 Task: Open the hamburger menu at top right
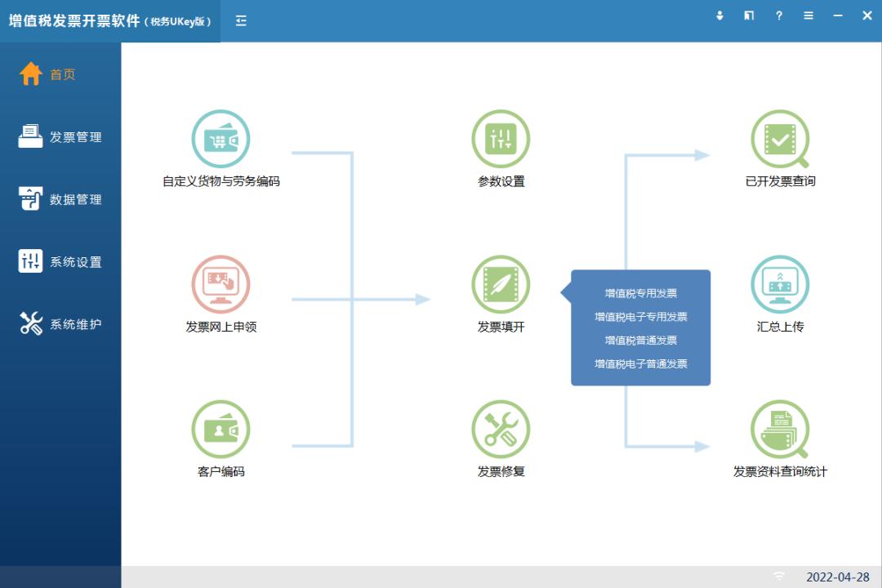click(x=808, y=16)
